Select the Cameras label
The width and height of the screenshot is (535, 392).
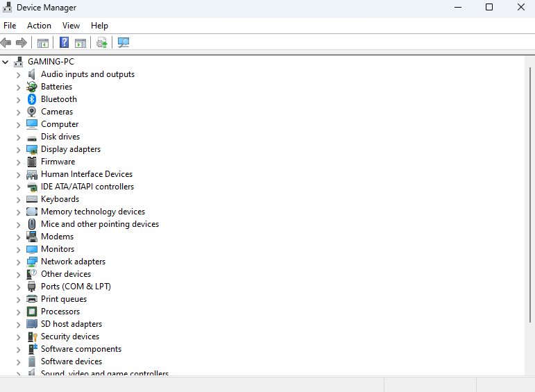point(57,112)
